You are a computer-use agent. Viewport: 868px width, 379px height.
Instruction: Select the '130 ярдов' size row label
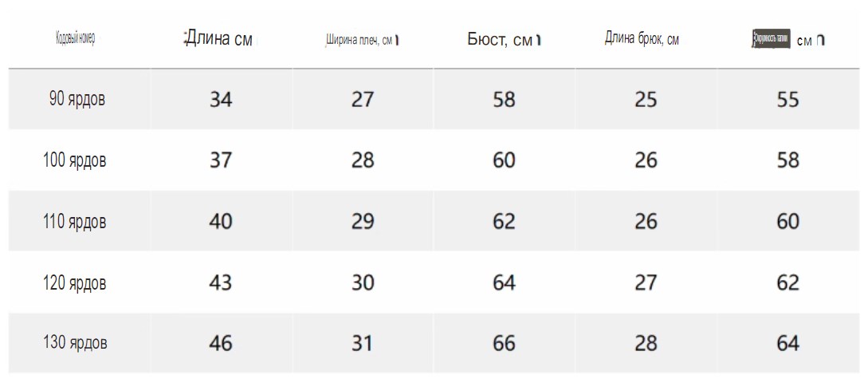pos(75,342)
